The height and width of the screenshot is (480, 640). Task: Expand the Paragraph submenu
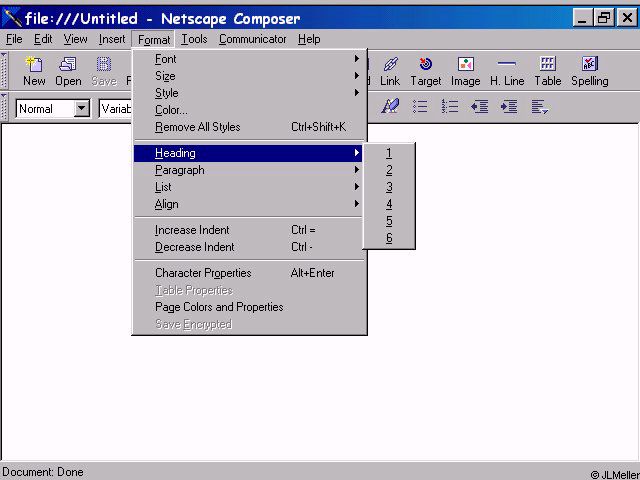tap(248, 170)
